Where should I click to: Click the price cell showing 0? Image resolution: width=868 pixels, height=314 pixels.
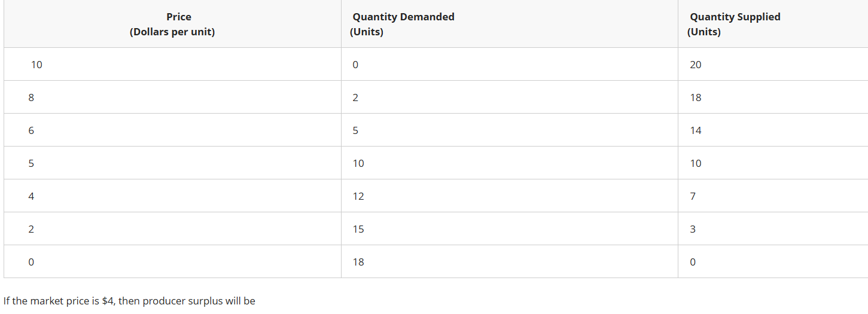[x=31, y=262]
